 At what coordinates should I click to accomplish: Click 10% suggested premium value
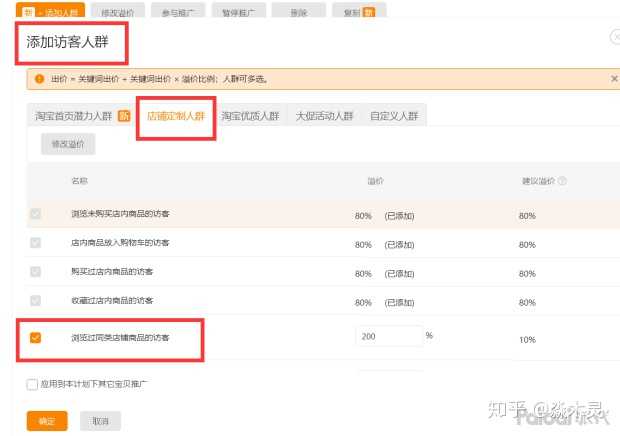tap(527, 340)
